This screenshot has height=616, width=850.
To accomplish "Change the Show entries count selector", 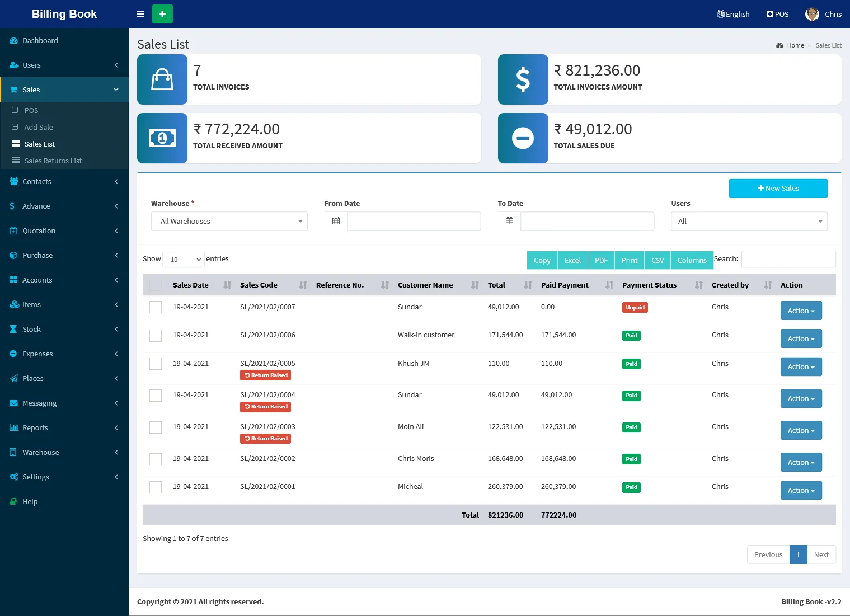I will [184, 259].
